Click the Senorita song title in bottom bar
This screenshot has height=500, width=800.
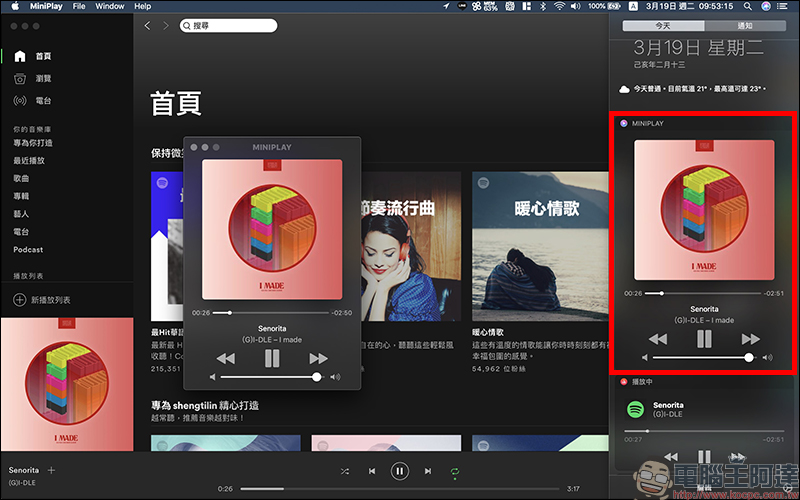pos(23,470)
